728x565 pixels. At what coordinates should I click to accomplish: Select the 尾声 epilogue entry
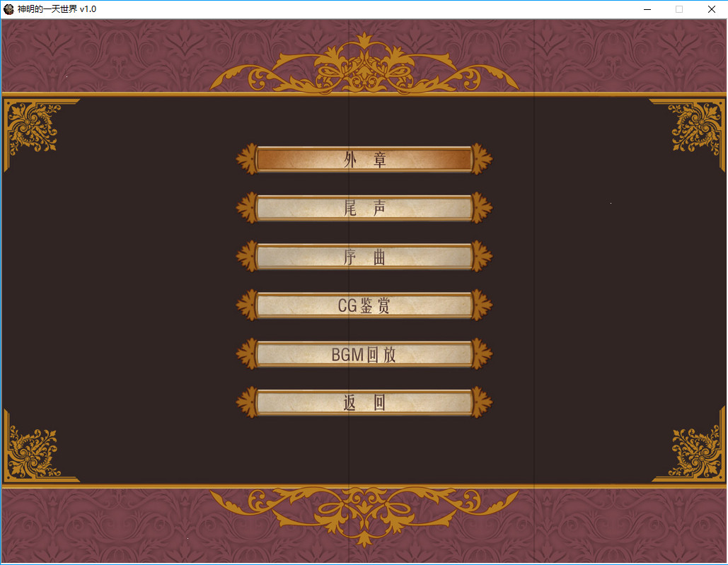tap(364, 208)
